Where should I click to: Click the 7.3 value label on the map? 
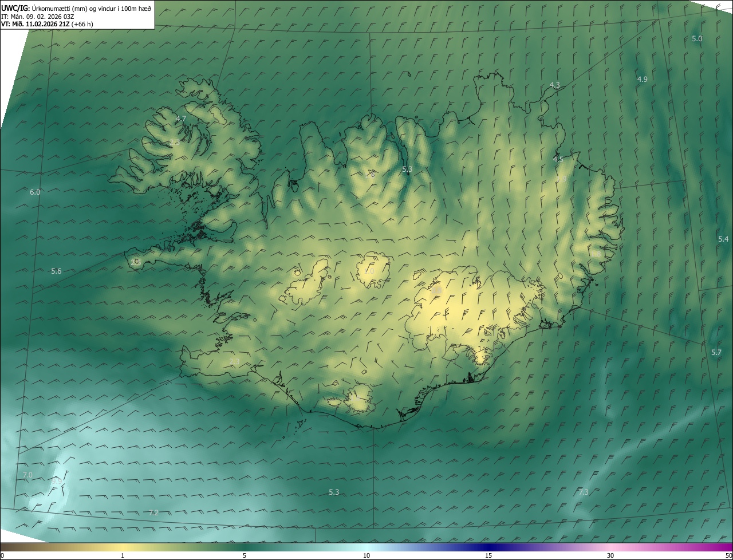(x=584, y=492)
